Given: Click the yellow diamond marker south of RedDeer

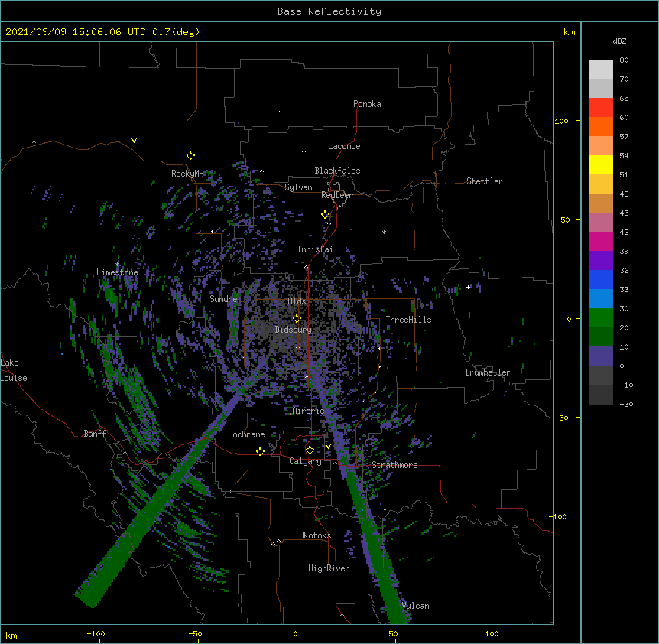Looking at the screenshot, I should click(x=326, y=215).
